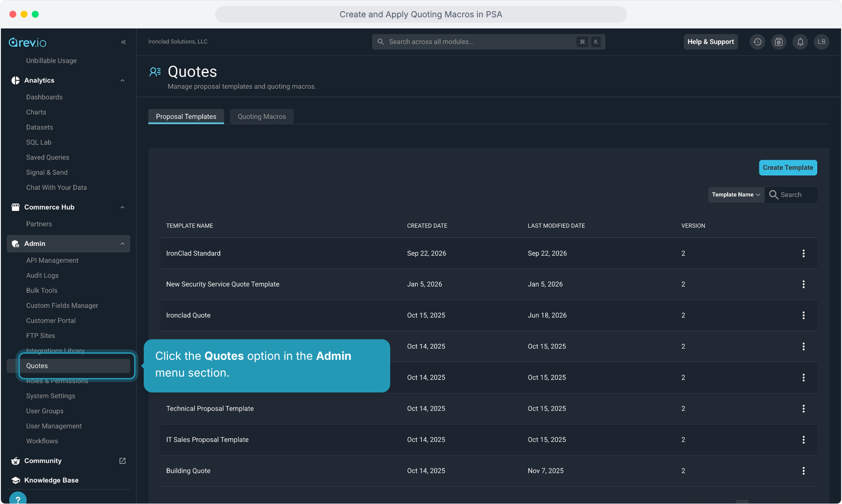
Task: Open User Management in sidebar
Action: 54,426
